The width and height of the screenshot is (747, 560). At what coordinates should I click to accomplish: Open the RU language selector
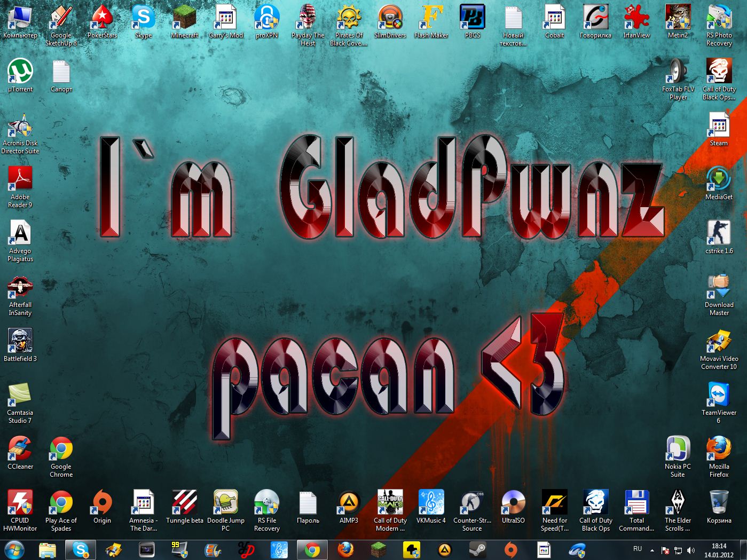(x=638, y=549)
